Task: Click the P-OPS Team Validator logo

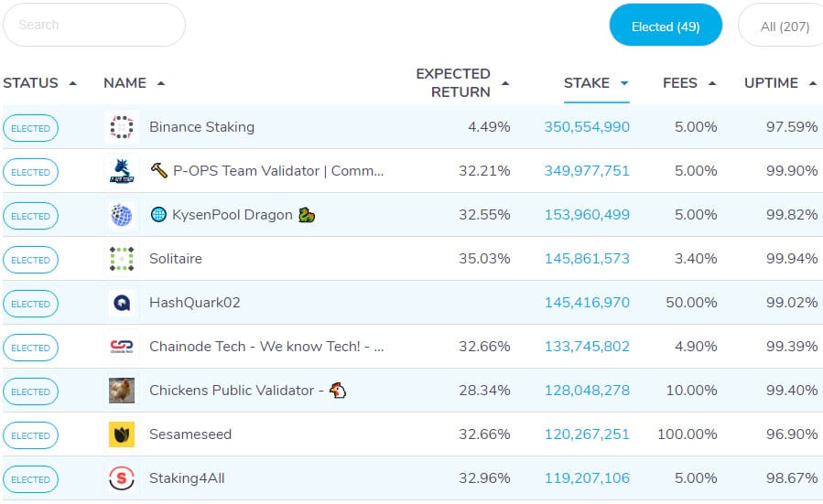Action: click(x=122, y=171)
